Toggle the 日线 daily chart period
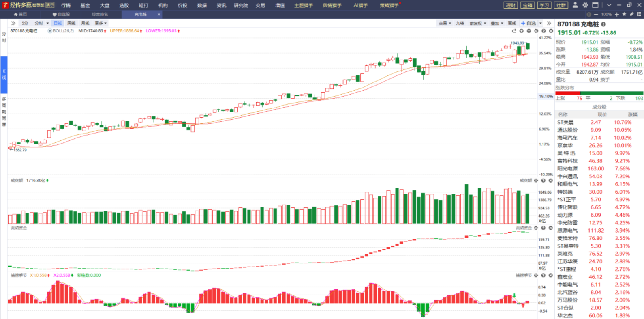 pos(58,23)
